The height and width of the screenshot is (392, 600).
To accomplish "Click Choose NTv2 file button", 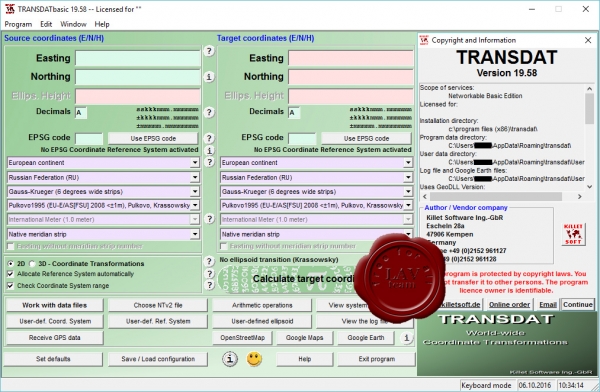I will pos(158,305).
